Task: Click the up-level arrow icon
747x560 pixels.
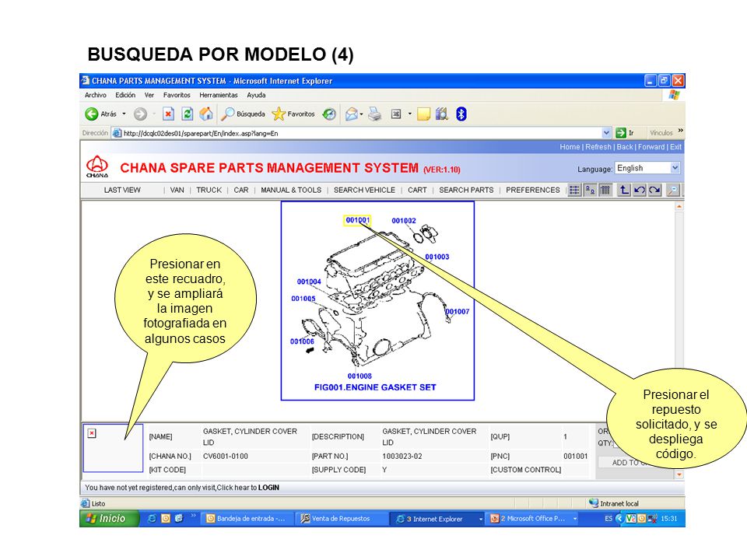Action: point(623,190)
